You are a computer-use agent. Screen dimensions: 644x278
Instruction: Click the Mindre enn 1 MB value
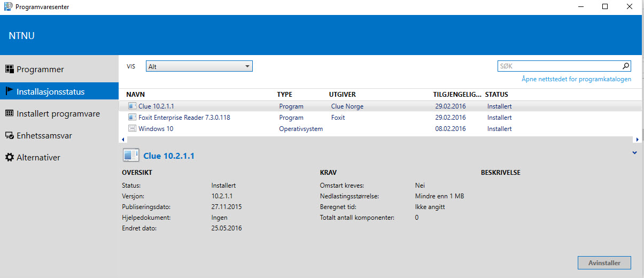[x=440, y=196]
